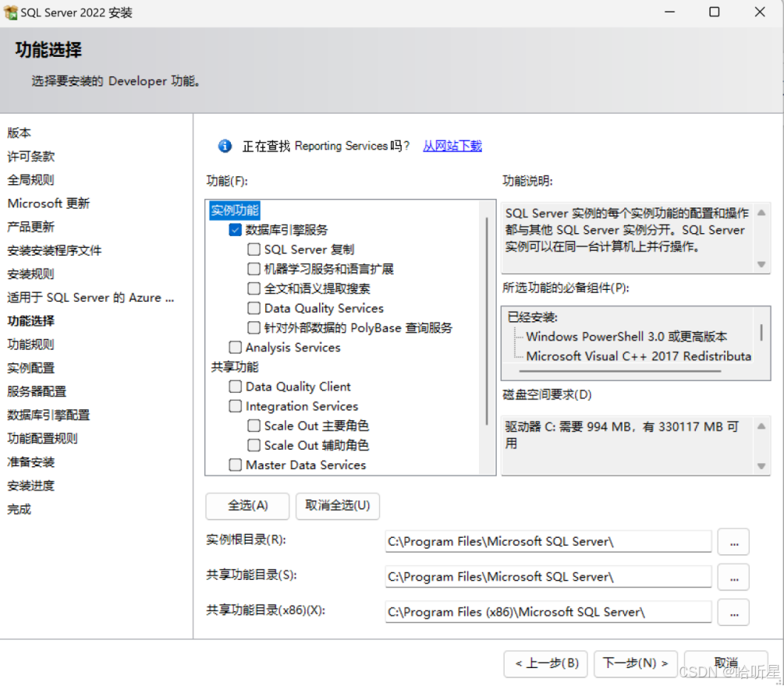Check the Data Quality Client checkbox
784x686 pixels.
235,386
